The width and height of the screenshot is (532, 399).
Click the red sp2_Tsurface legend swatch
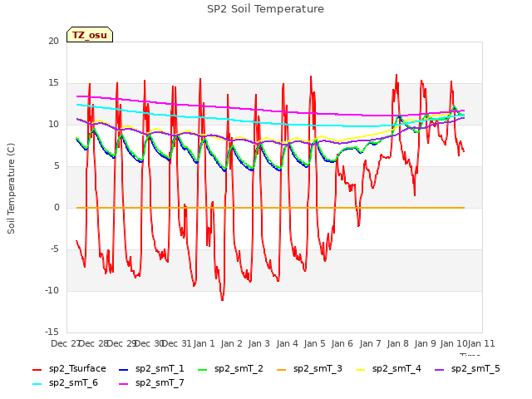click(37, 369)
